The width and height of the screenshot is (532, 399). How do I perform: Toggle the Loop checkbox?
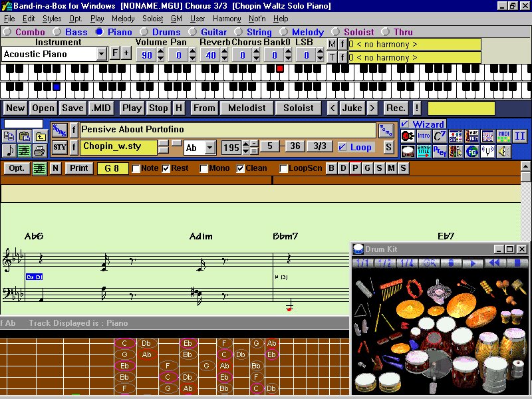[342, 147]
